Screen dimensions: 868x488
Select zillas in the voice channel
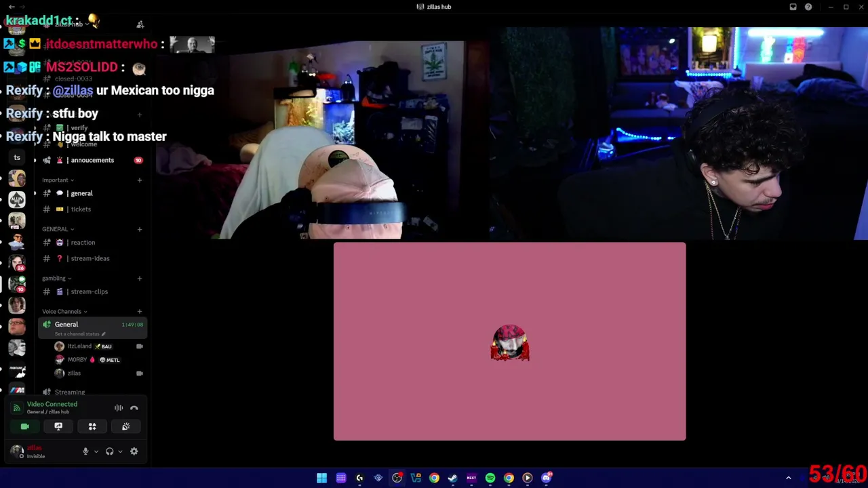(98, 373)
